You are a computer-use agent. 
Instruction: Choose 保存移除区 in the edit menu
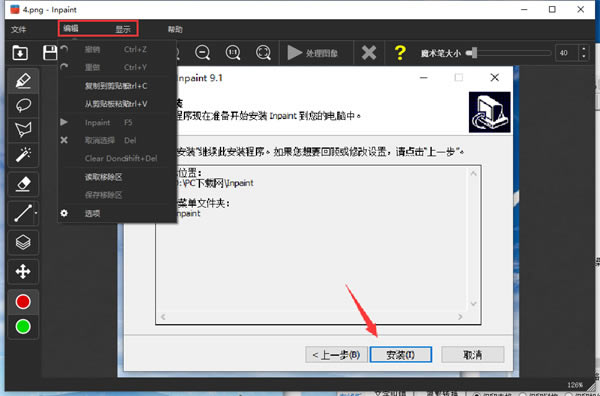(x=116, y=195)
